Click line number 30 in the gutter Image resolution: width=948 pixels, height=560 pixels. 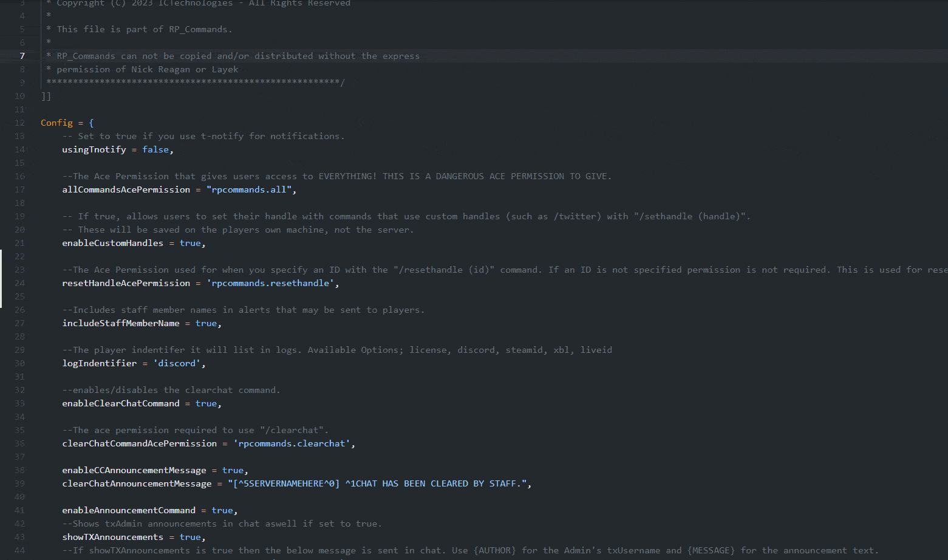(x=20, y=363)
